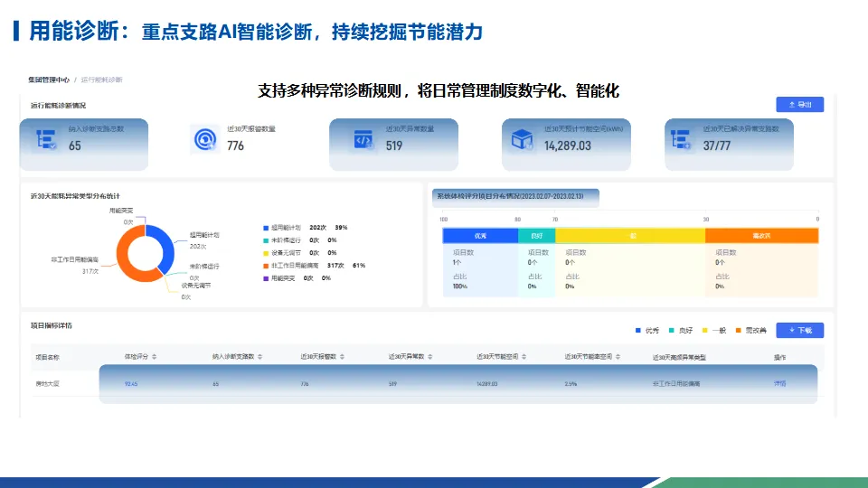Image resolution: width=868 pixels, height=488 pixels.
Task: Click the 项目指标详情 section title
Action: point(51,326)
